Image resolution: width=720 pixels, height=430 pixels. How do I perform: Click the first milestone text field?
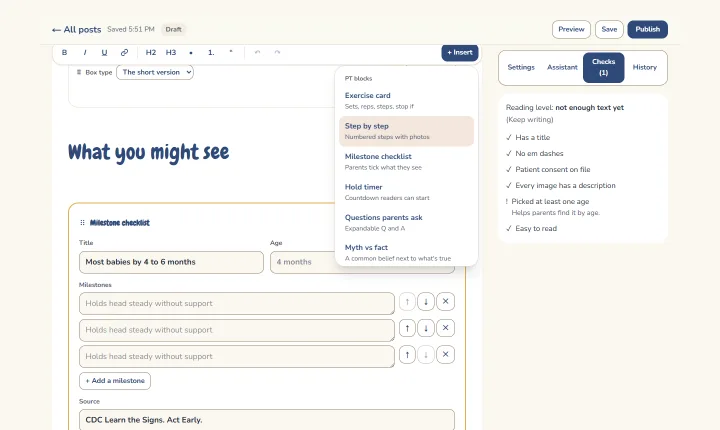click(236, 304)
